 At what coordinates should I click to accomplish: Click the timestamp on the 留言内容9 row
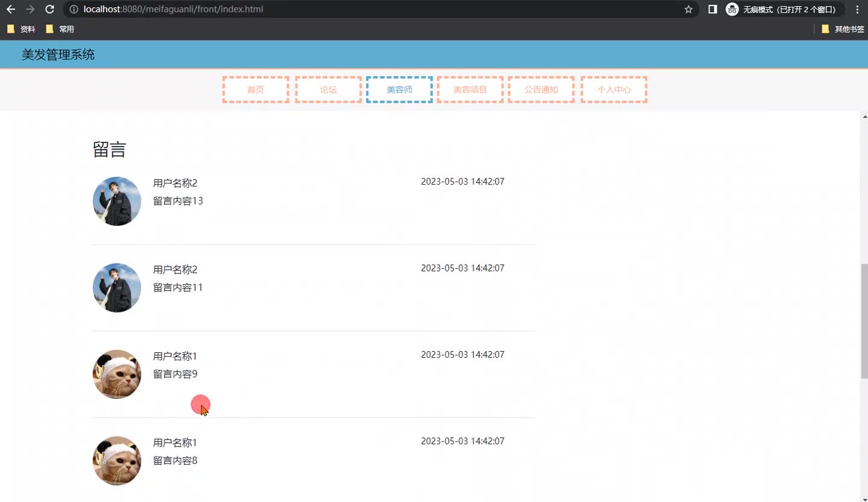coord(462,355)
